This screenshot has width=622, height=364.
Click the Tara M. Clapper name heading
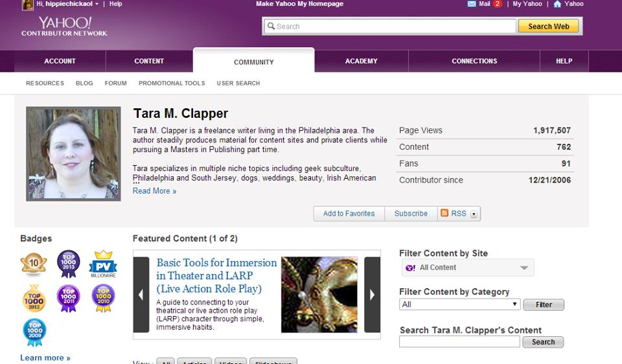tap(181, 114)
